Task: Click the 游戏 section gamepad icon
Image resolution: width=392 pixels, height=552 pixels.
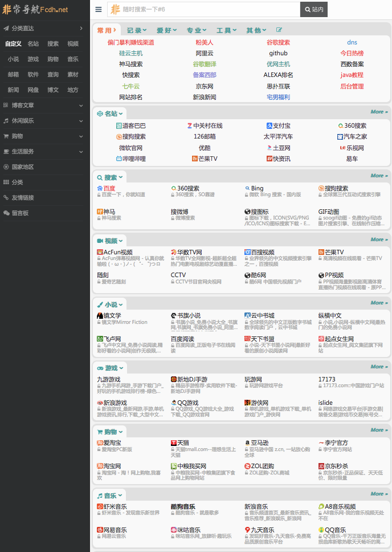Action: (100, 368)
